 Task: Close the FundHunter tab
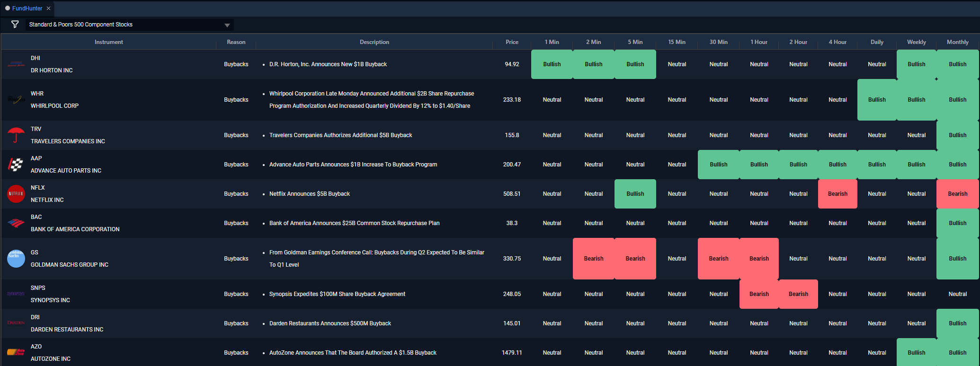point(48,9)
